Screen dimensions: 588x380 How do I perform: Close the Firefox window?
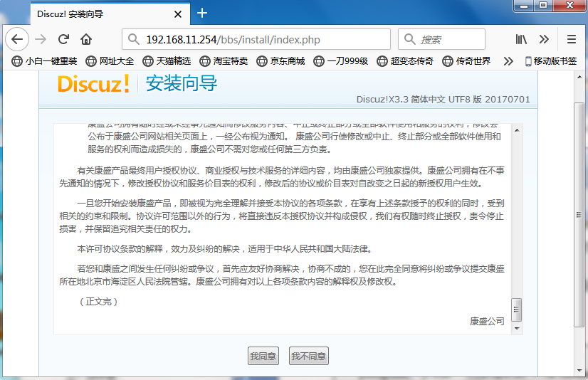click(x=569, y=6)
